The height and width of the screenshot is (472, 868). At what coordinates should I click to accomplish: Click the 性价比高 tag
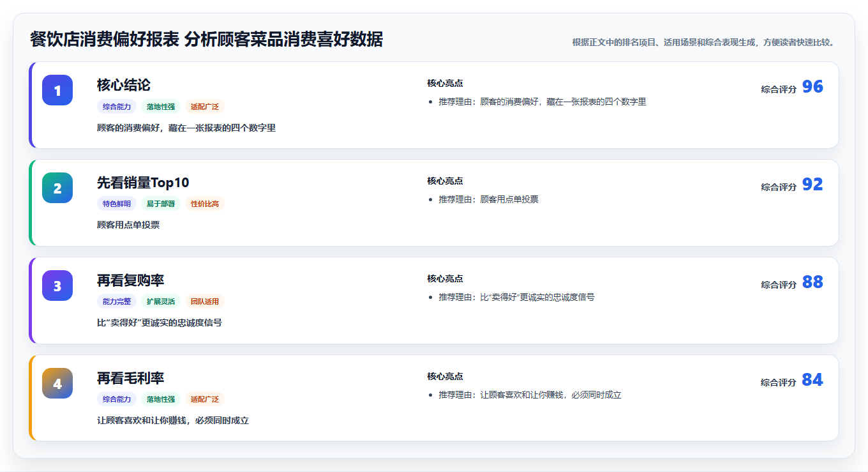(x=205, y=204)
